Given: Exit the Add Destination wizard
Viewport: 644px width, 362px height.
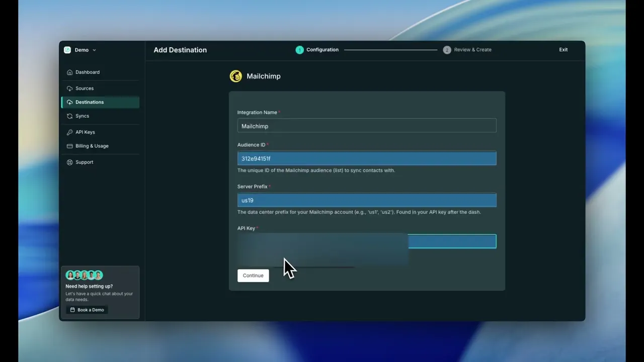Looking at the screenshot, I should 563,50.
